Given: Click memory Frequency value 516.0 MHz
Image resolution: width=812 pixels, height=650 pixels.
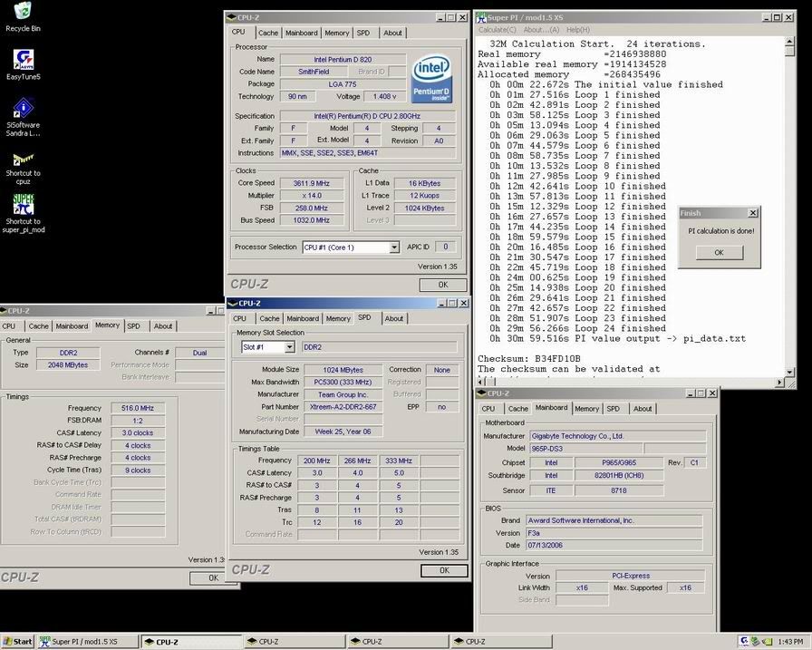Looking at the screenshot, I should click(x=138, y=408).
